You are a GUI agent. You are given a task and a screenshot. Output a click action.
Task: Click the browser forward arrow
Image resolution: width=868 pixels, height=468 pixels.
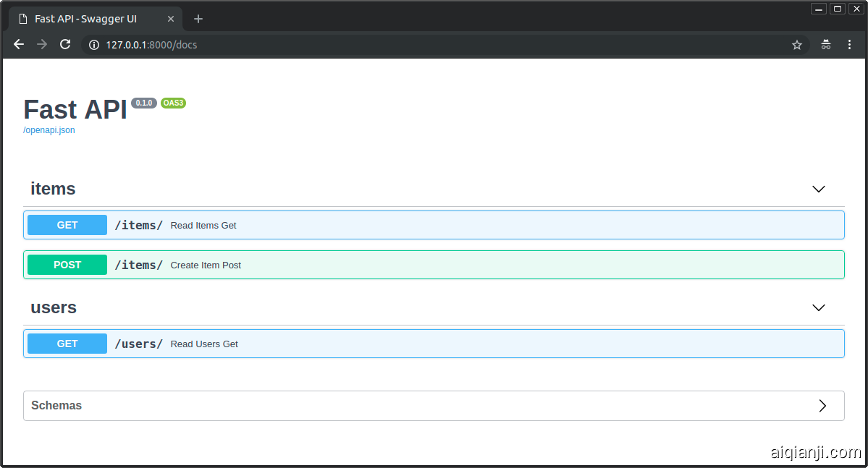42,45
